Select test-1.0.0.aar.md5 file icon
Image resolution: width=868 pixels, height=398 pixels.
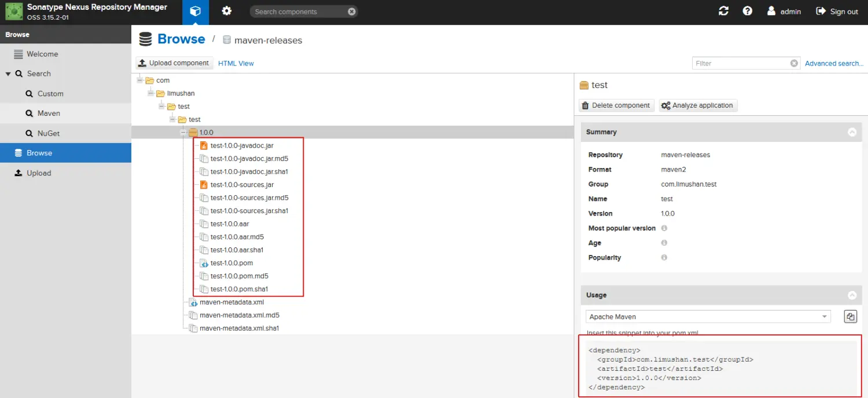coord(204,237)
